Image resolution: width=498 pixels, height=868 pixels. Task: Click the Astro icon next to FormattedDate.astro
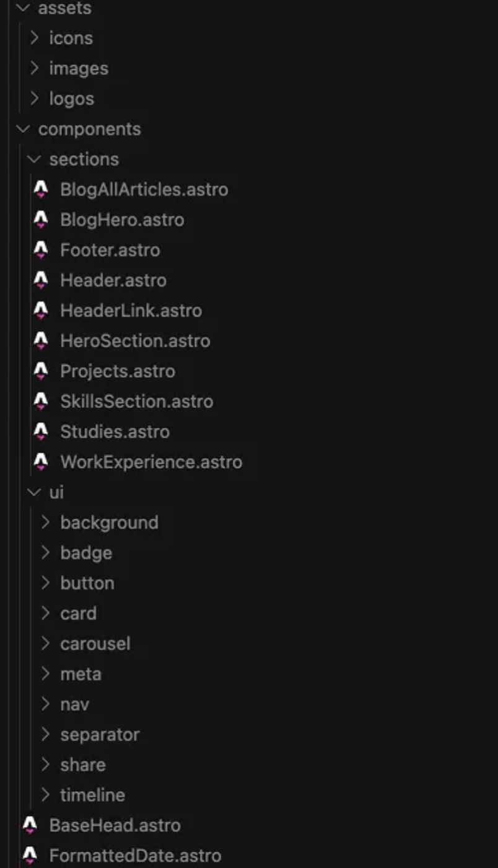[30, 856]
